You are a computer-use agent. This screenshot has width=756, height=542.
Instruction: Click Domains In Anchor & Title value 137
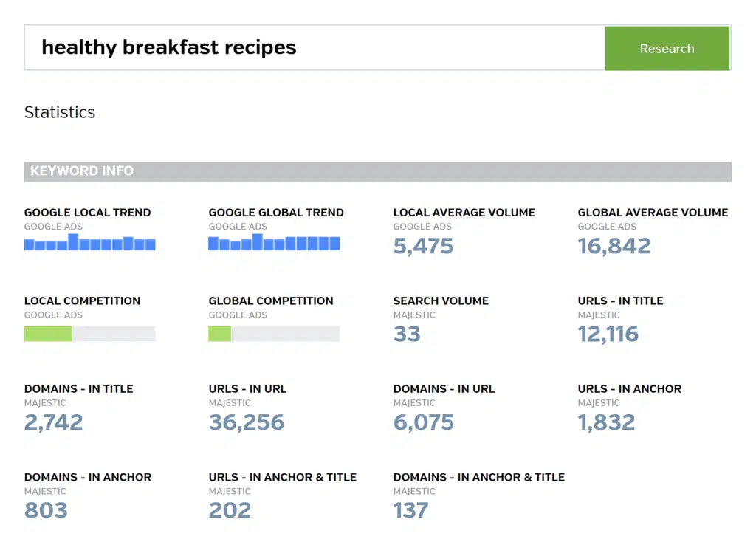point(410,510)
